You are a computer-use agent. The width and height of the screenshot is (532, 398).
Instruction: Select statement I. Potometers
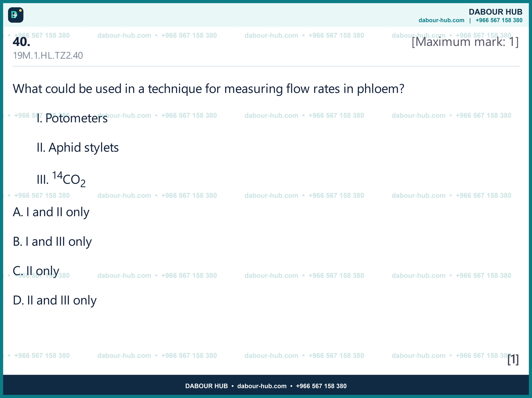(72, 118)
